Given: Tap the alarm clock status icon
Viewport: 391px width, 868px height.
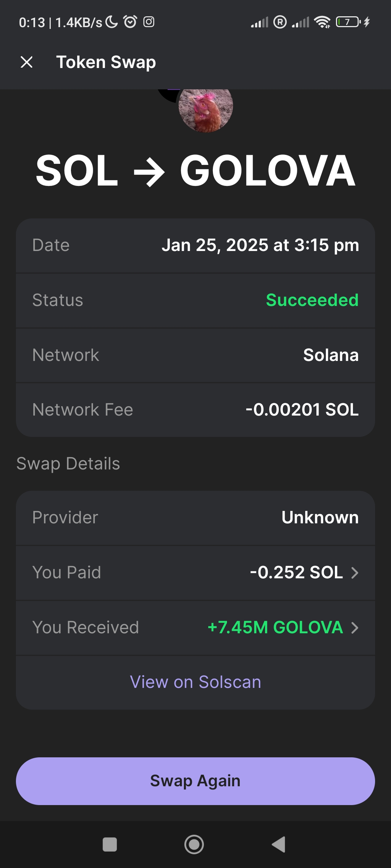Looking at the screenshot, I should (x=130, y=22).
